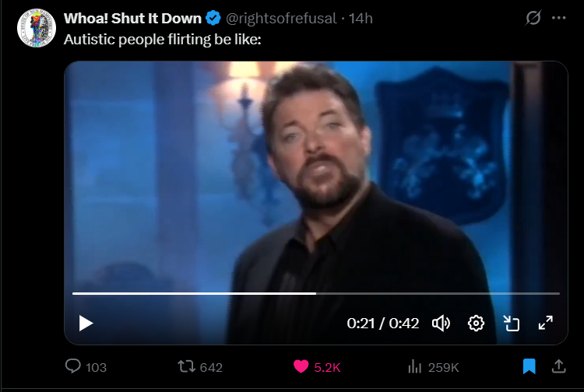Play the video

[x=86, y=324]
